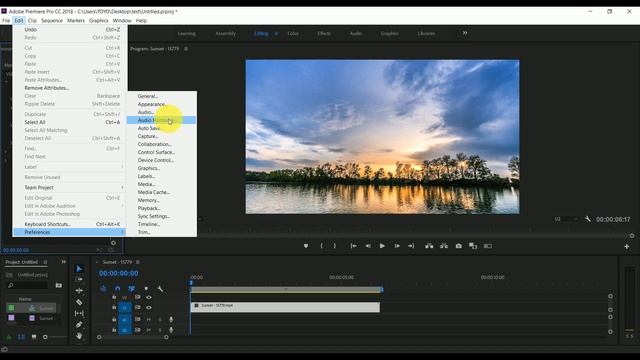Mute audio track A1
The width and height of the screenshot is (640, 360).
point(149,319)
